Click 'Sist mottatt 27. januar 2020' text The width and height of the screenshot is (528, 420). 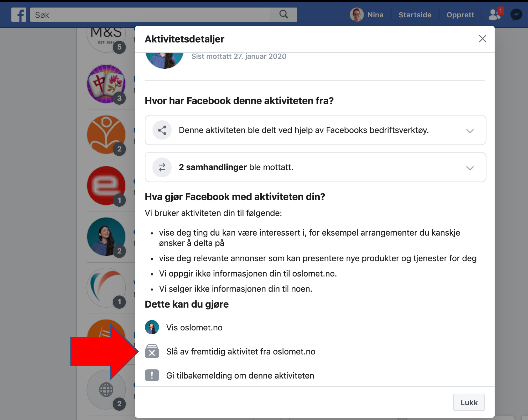pos(239,56)
